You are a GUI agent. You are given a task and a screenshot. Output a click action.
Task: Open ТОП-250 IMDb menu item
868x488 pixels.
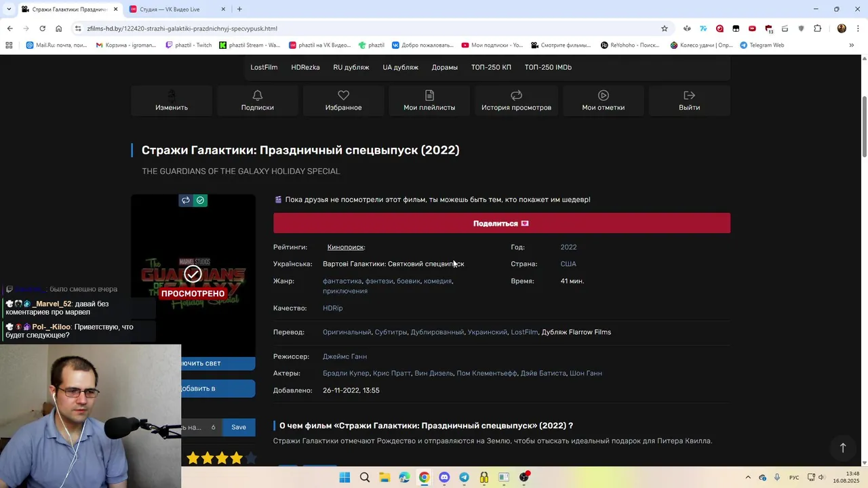[548, 67]
